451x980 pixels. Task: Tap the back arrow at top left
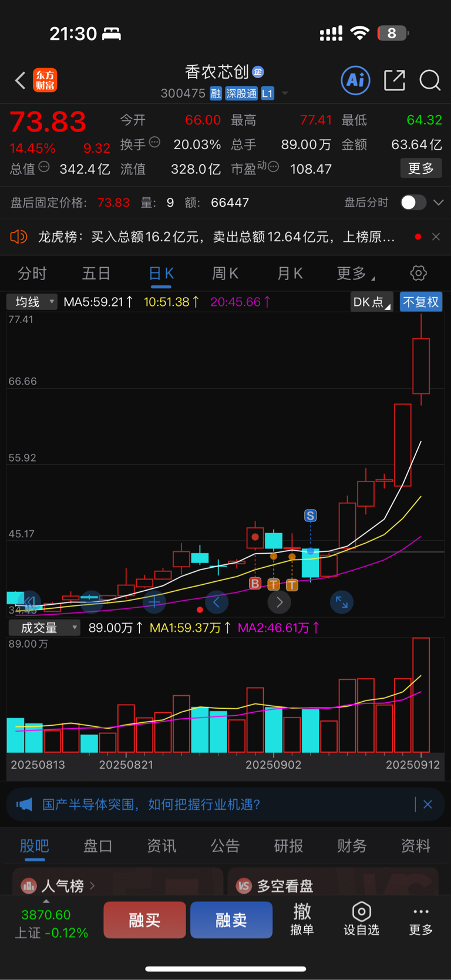pos(20,80)
